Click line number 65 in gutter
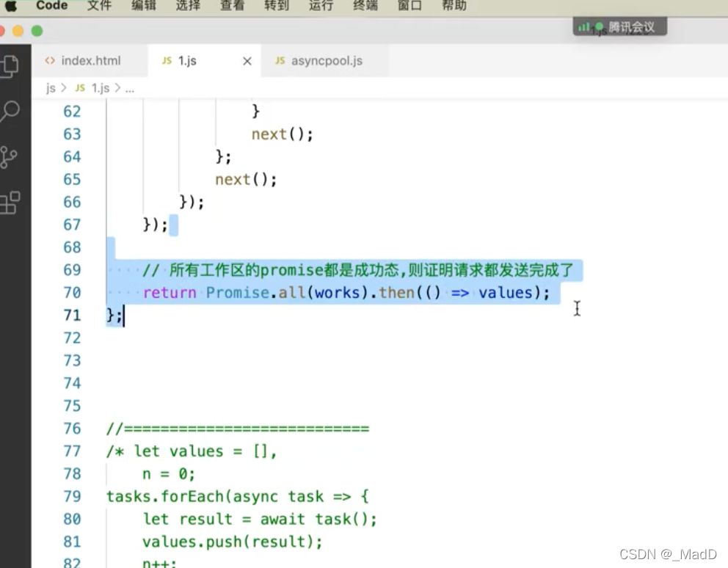 (72, 179)
